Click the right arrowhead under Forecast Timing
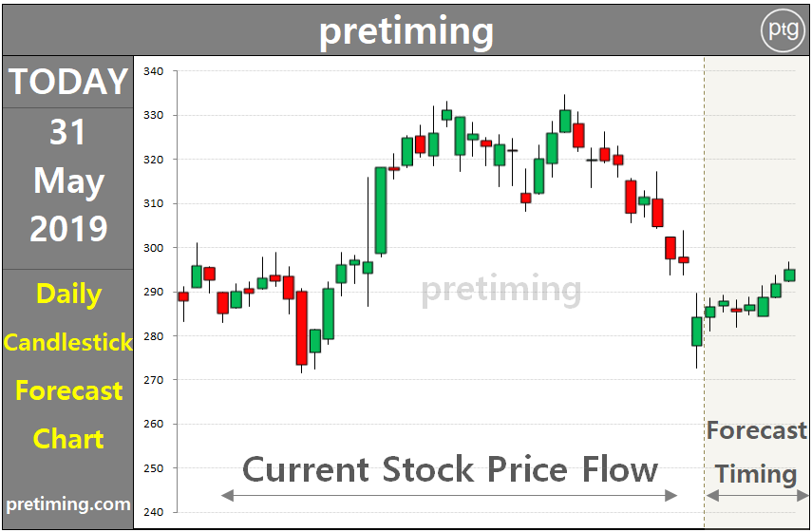 click(803, 495)
